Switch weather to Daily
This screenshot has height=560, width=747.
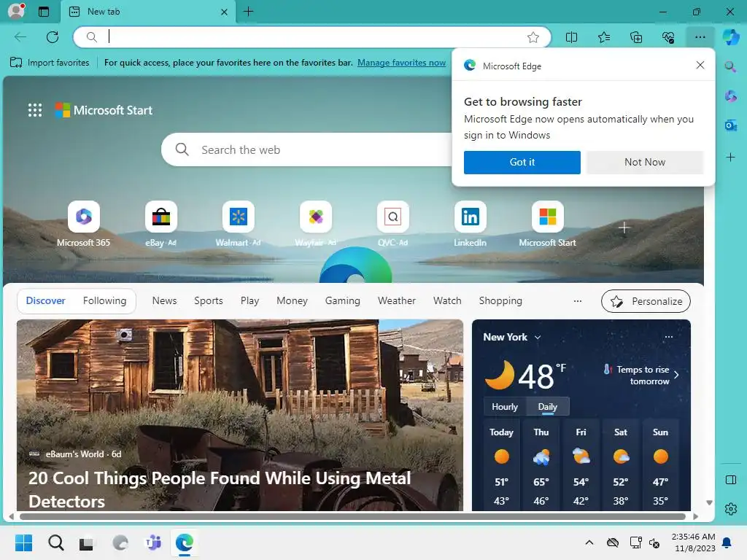547,407
